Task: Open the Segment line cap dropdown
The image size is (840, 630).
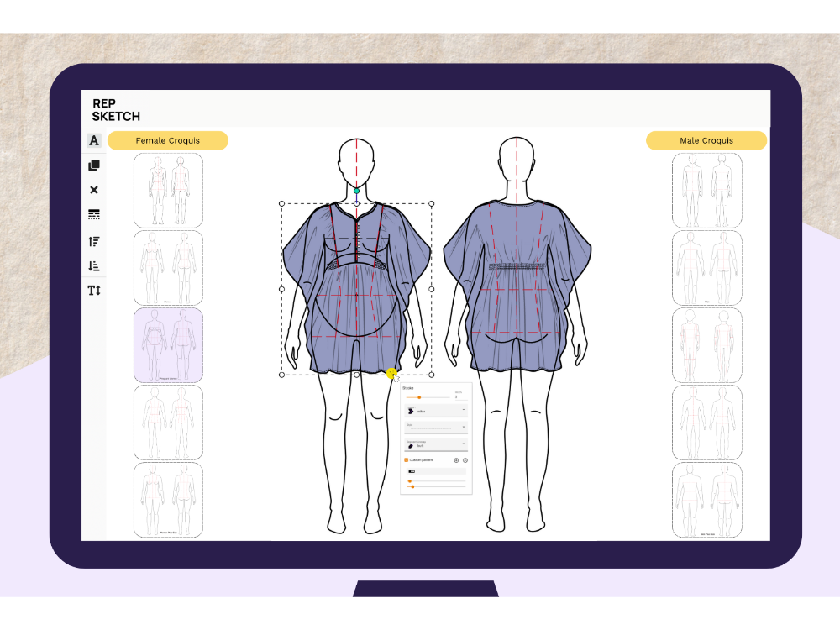Action: click(434, 445)
